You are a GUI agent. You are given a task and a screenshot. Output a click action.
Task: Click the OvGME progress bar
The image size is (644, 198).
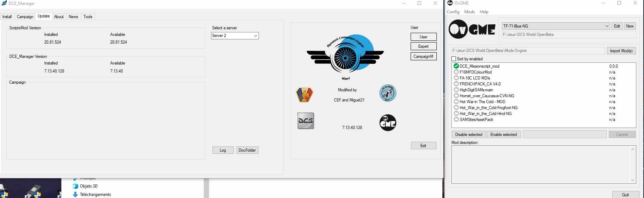565,134
